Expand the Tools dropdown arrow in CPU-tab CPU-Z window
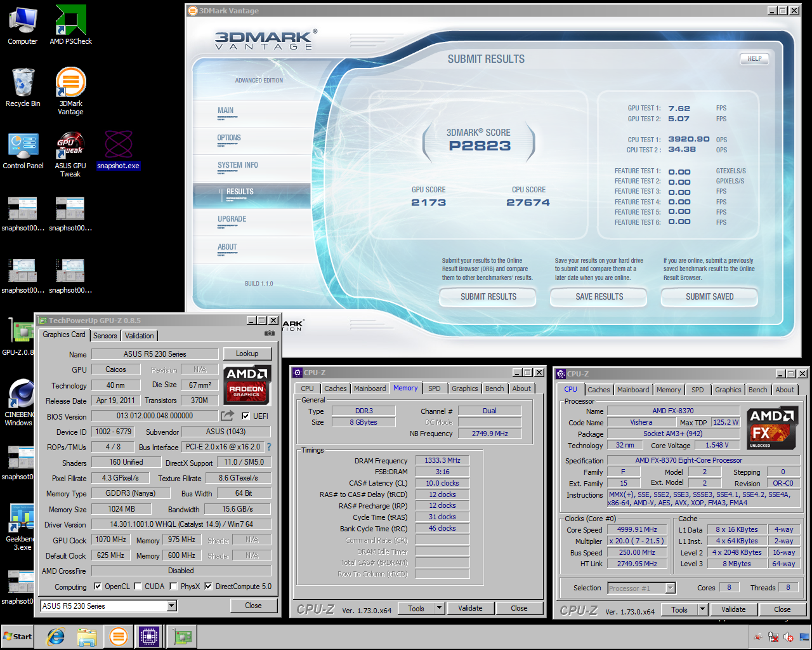Screen dimensions: 812x650 tap(702, 609)
